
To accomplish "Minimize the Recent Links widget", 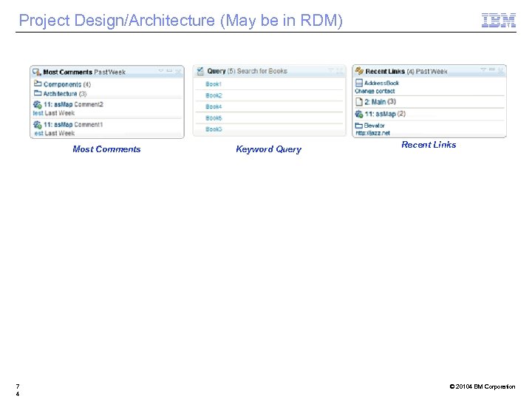I will pyautogui.click(x=491, y=69).
